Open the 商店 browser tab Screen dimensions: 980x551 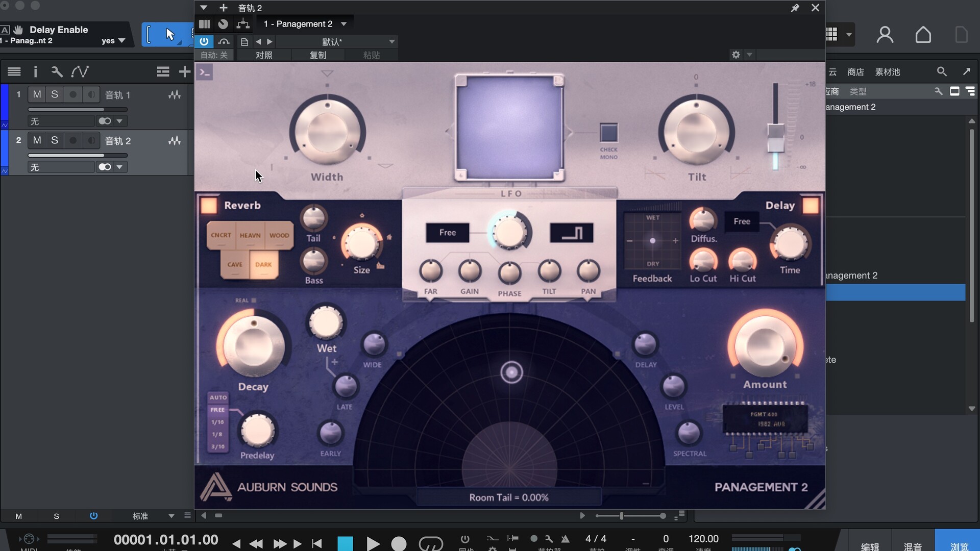855,72
